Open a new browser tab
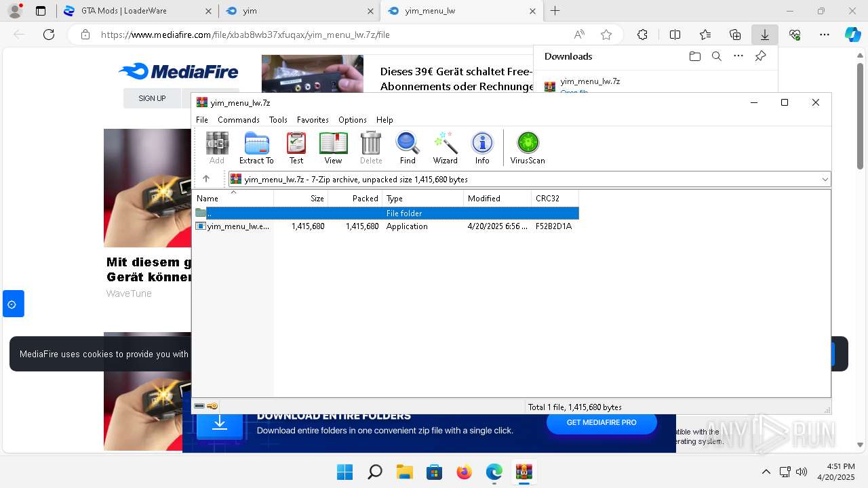868x488 pixels. pyautogui.click(x=555, y=11)
